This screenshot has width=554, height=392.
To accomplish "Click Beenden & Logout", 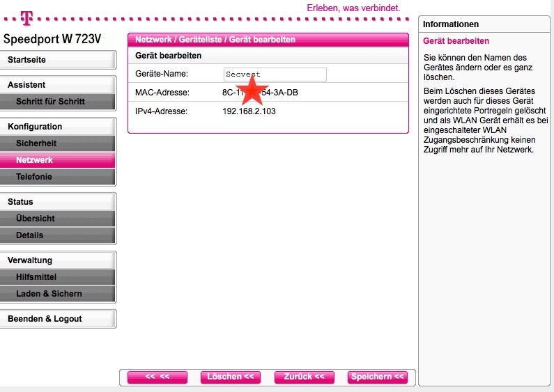I will (x=59, y=319).
